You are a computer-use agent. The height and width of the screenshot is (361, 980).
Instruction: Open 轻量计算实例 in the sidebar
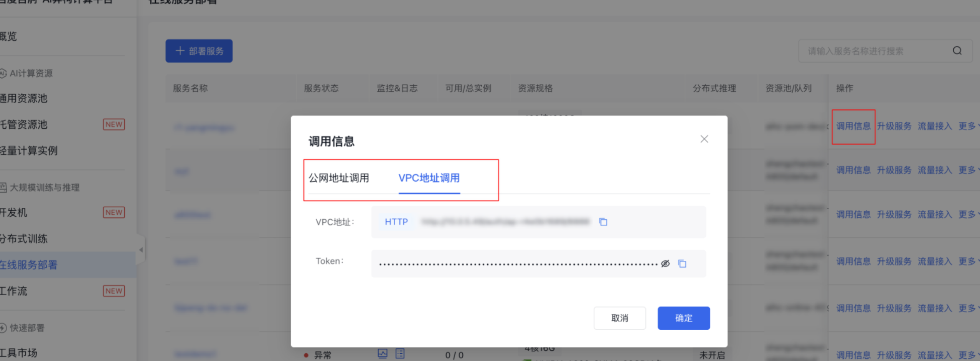(x=29, y=151)
